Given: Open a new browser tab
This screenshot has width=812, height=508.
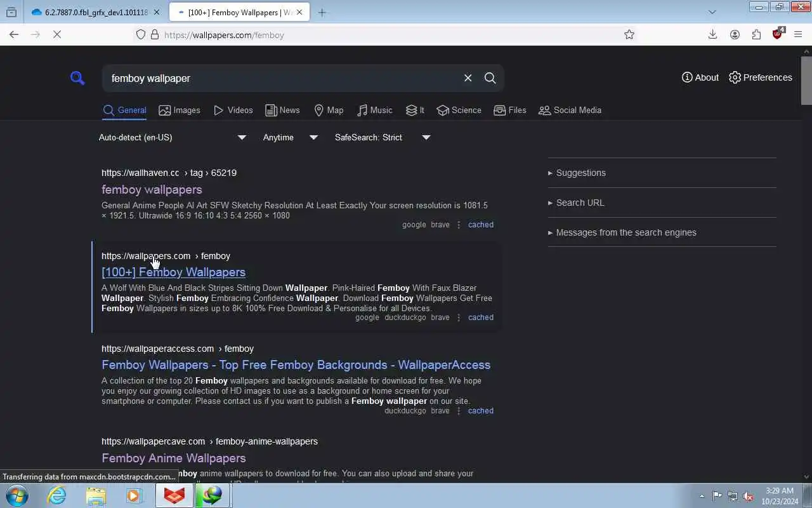Looking at the screenshot, I should [322, 12].
